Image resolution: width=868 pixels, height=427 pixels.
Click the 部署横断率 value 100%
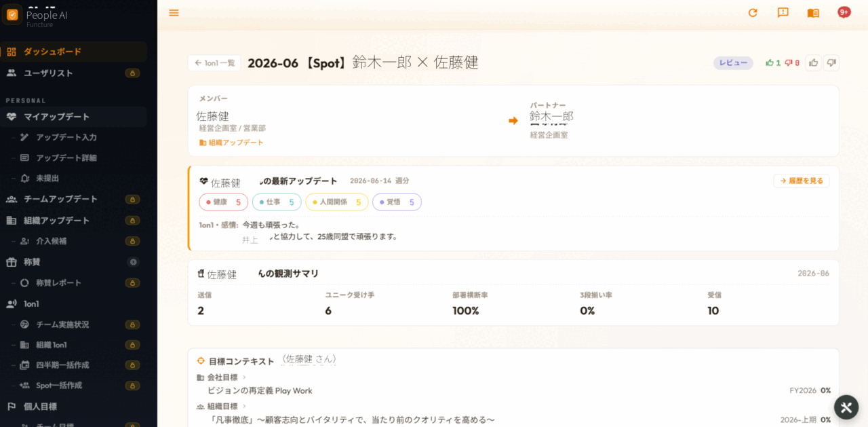pos(466,311)
